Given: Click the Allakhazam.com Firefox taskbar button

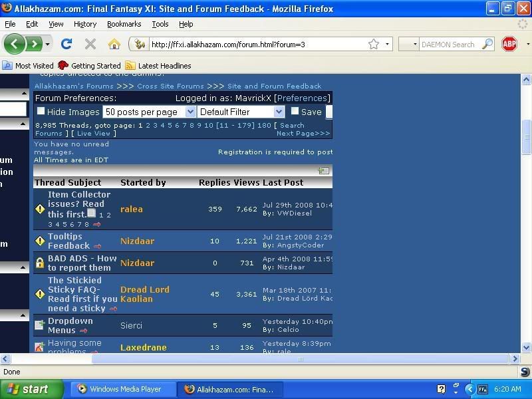Looking at the screenshot, I should (x=230, y=389).
